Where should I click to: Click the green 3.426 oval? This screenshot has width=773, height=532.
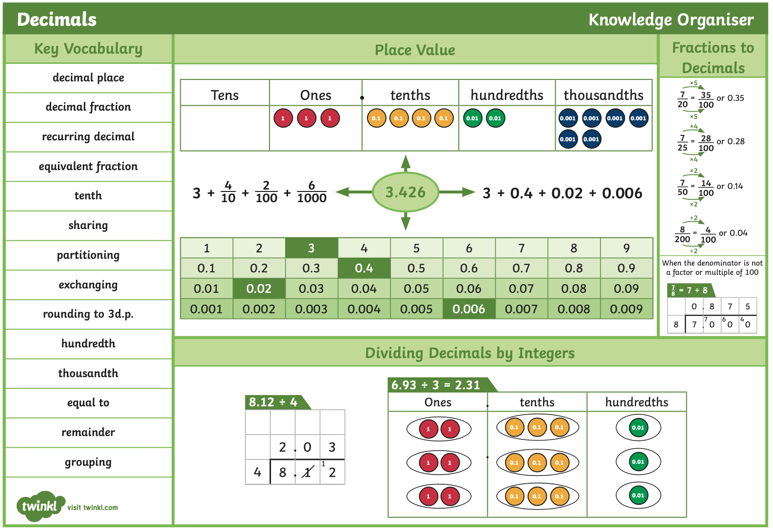(406, 192)
